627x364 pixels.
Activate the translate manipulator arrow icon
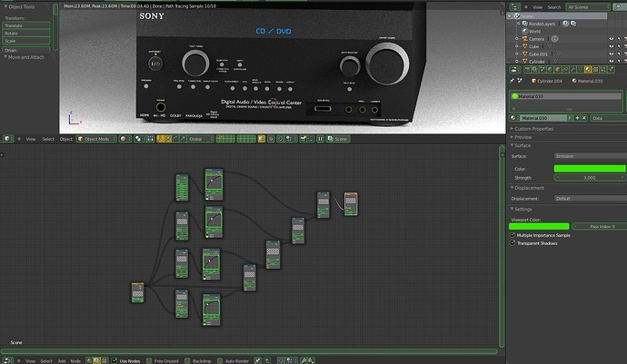[167, 139]
